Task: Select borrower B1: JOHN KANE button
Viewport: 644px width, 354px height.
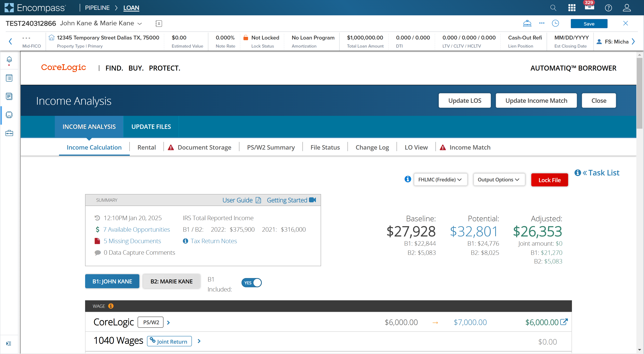Action: point(112,281)
